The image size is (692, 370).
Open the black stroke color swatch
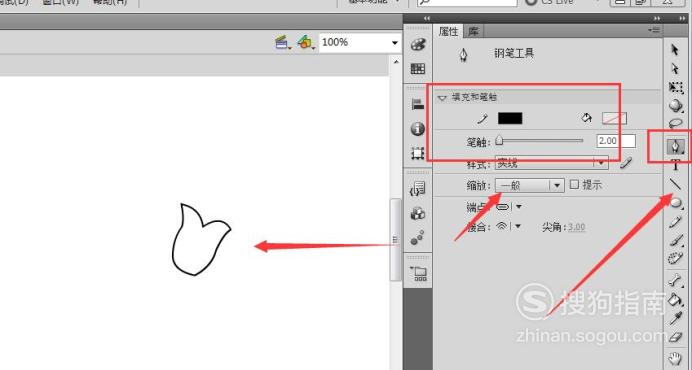point(510,118)
